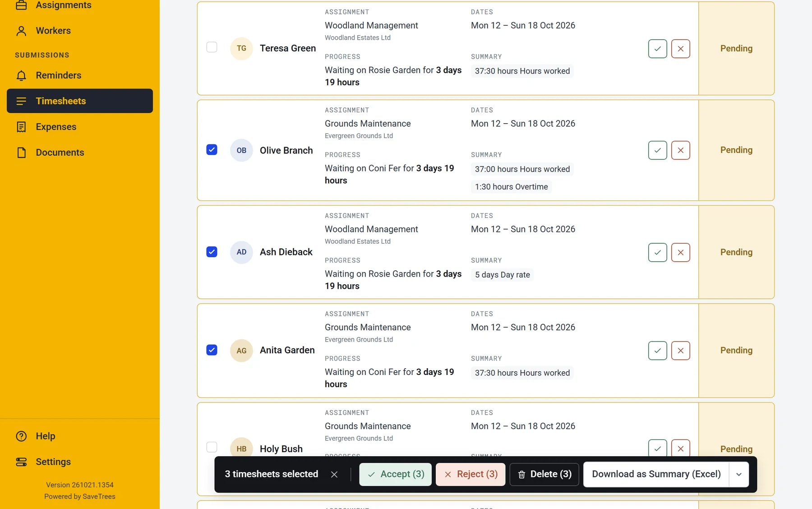Click the AD avatar for Ash Dieback
The width and height of the screenshot is (812, 509).
pos(241,252)
